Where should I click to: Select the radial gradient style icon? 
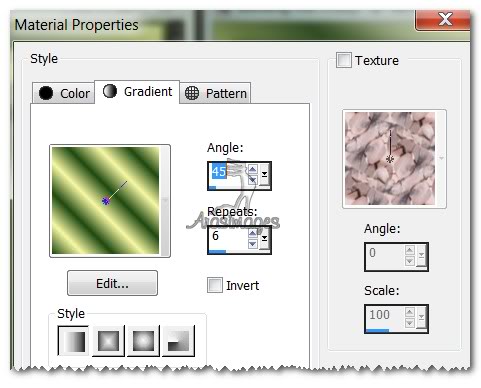178,341
